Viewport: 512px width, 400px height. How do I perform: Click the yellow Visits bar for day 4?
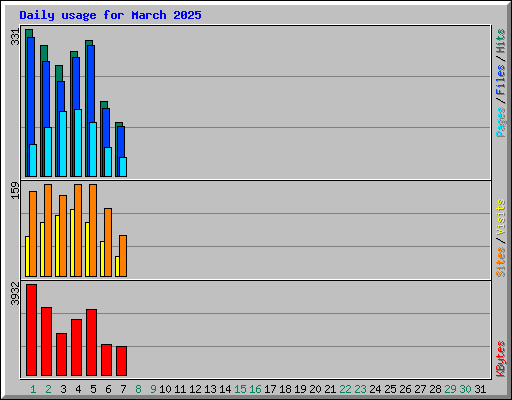click(72, 243)
